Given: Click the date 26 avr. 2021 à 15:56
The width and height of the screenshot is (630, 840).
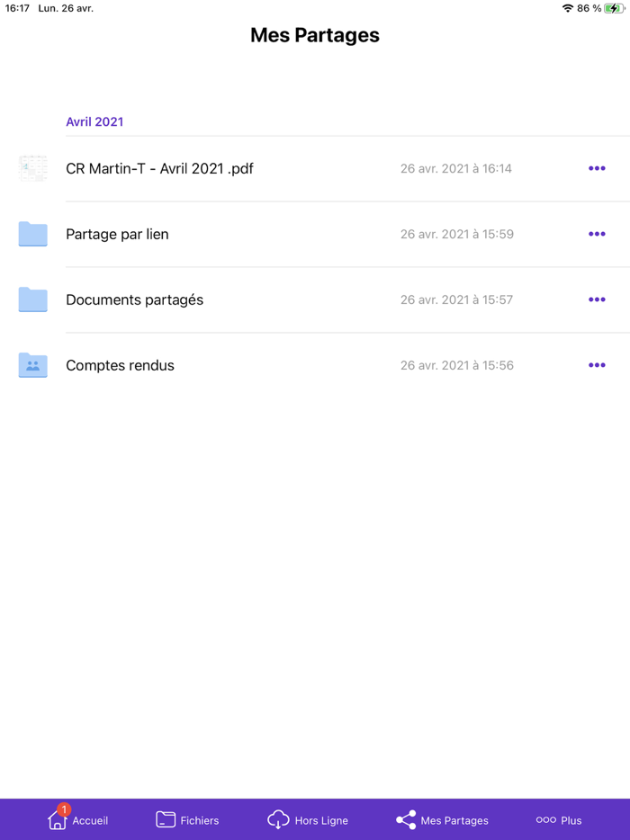Looking at the screenshot, I should [x=457, y=365].
